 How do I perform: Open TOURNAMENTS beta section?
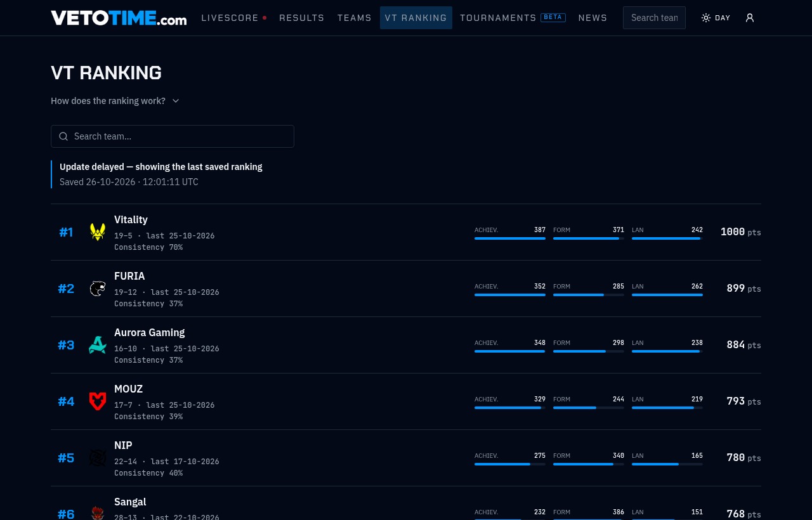coord(513,18)
